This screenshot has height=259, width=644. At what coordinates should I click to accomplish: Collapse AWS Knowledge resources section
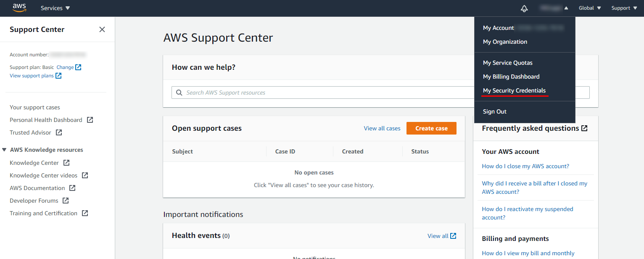coord(4,150)
